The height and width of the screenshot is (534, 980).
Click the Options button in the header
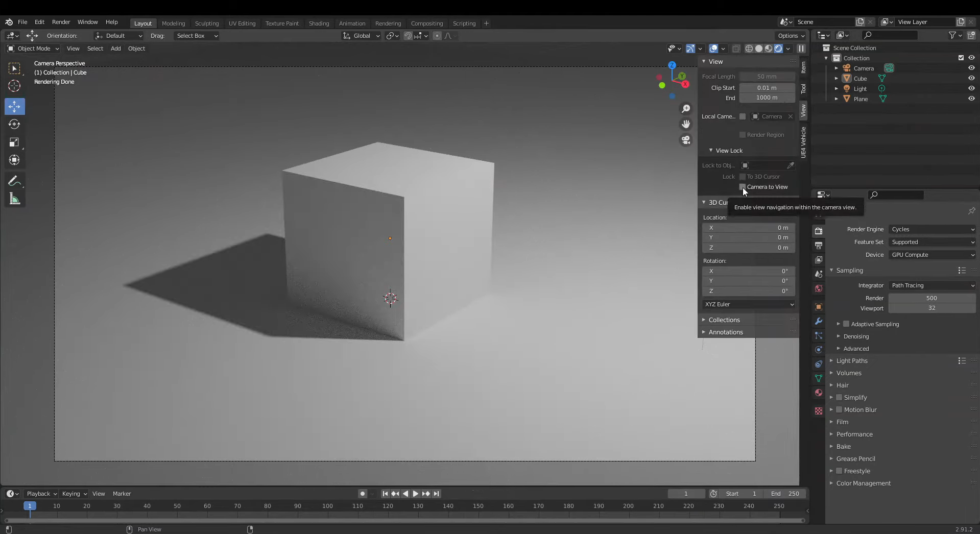pyautogui.click(x=791, y=36)
